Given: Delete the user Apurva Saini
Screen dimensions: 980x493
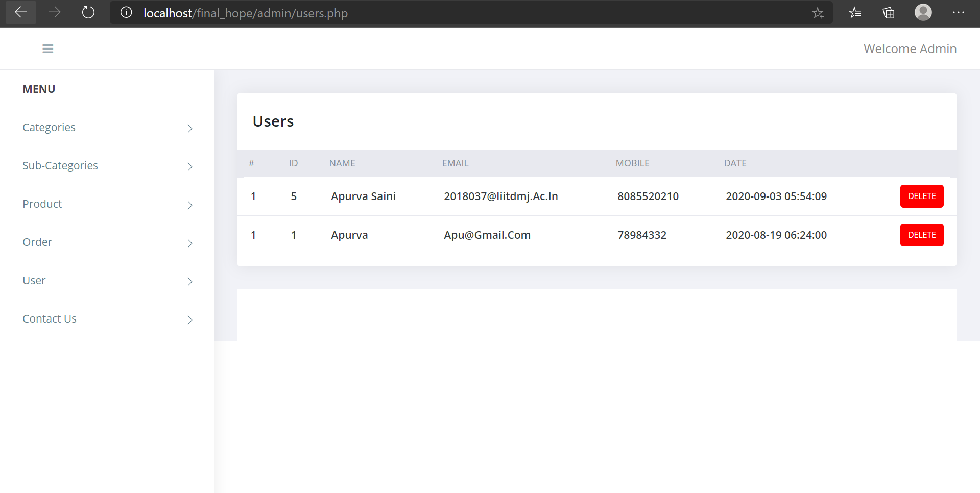Looking at the screenshot, I should [x=921, y=196].
